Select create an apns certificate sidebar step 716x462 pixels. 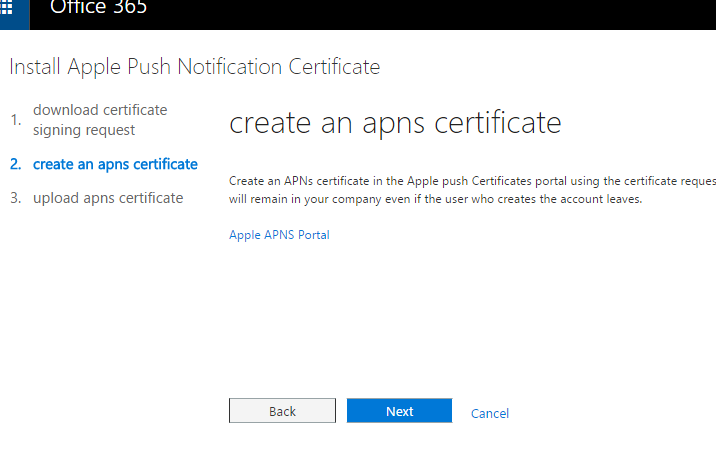(x=115, y=164)
